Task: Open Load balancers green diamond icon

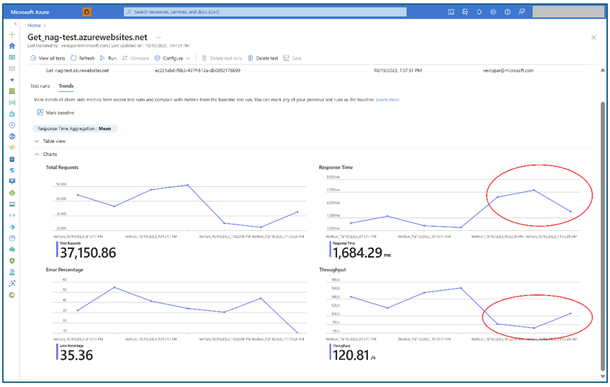Action: tap(12, 193)
